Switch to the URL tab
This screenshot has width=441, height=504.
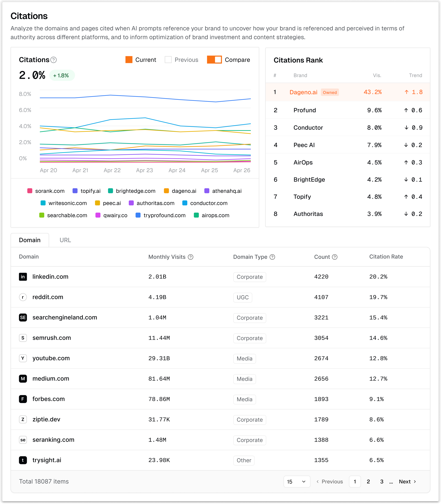(x=65, y=240)
